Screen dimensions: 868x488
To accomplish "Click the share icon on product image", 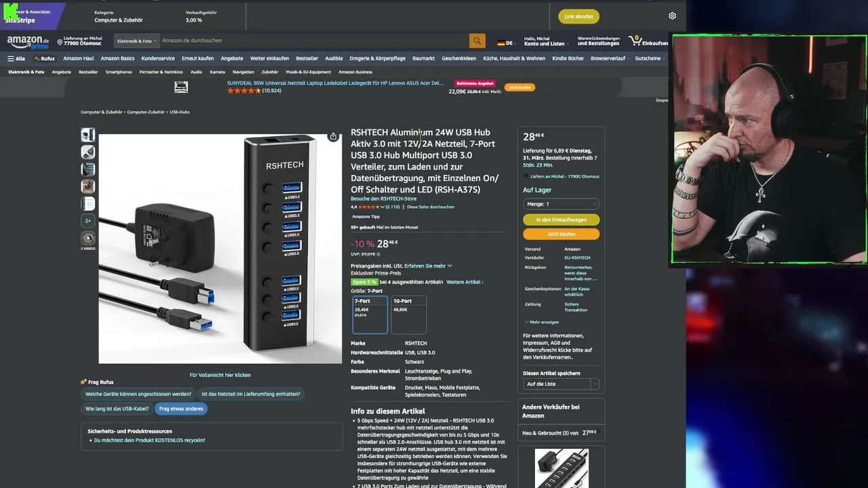I will tap(333, 136).
